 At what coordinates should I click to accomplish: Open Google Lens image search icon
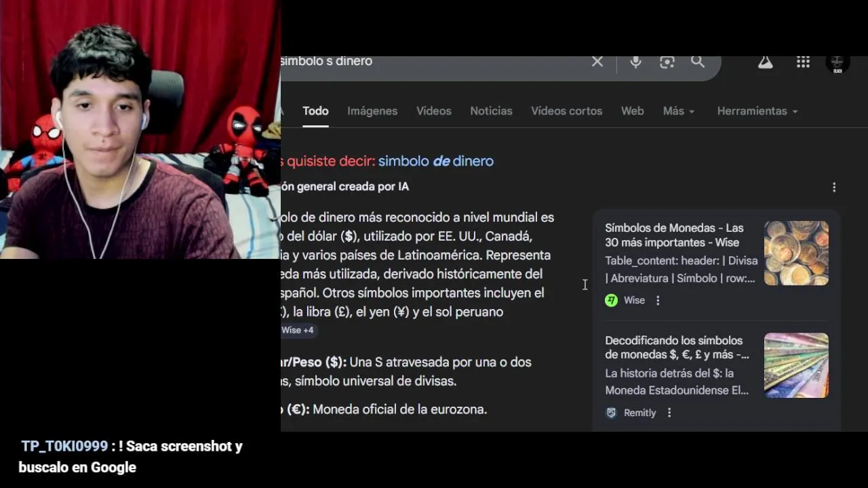pyautogui.click(x=667, y=62)
